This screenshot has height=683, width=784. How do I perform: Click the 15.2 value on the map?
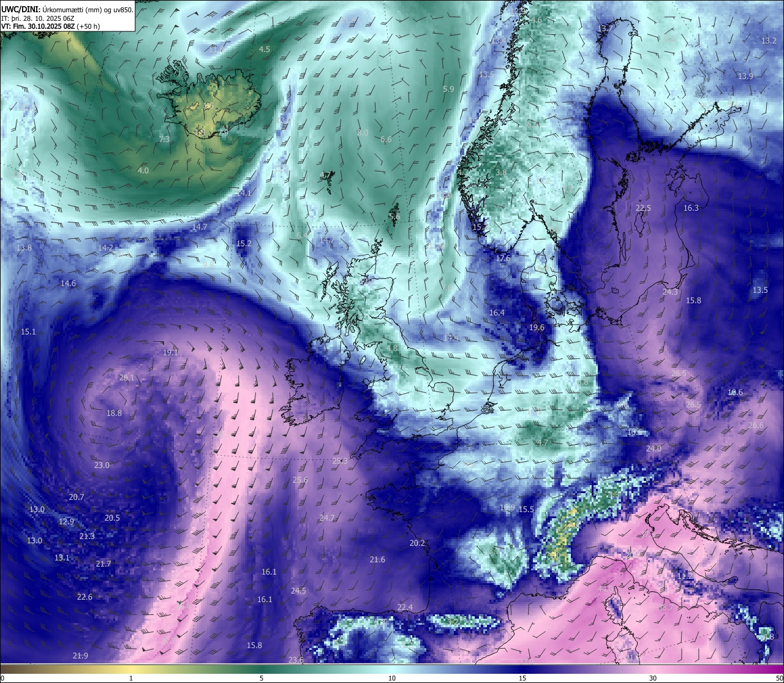(244, 243)
